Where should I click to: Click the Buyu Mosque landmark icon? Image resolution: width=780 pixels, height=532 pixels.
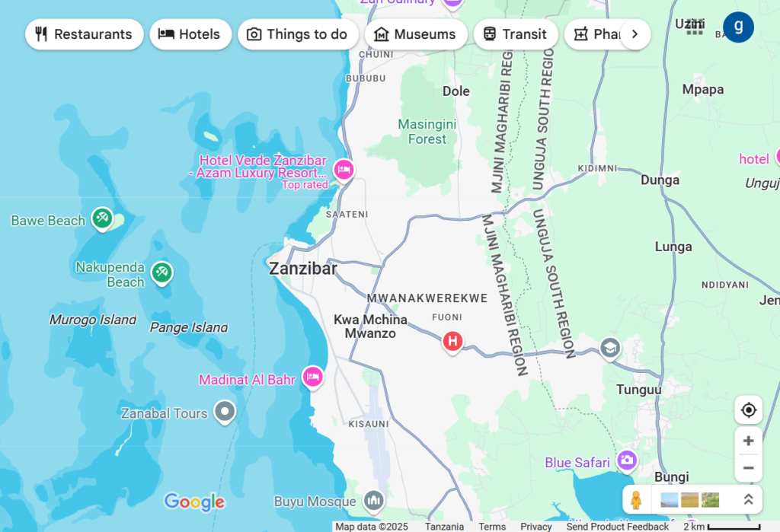pyautogui.click(x=373, y=500)
